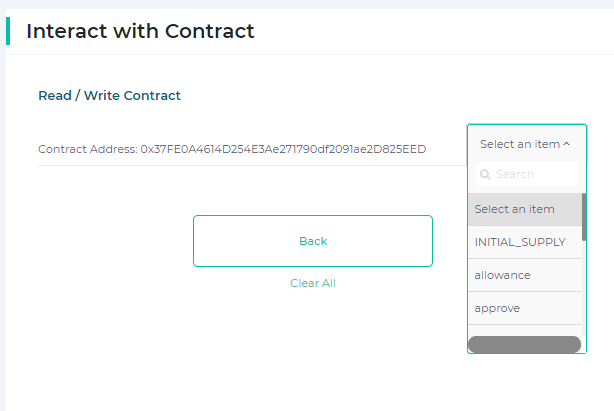
Task: Click the magnifier icon in the search box
Action: (485, 174)
